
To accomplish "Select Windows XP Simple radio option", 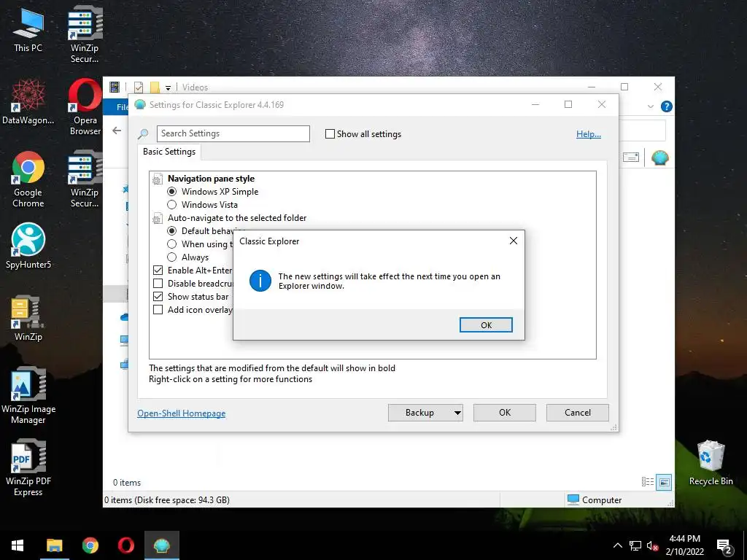I will [x=172, y=192].
